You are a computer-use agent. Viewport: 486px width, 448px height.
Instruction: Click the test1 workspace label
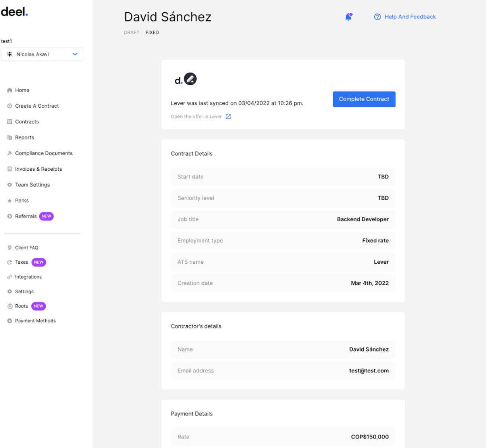pos(6,41)
